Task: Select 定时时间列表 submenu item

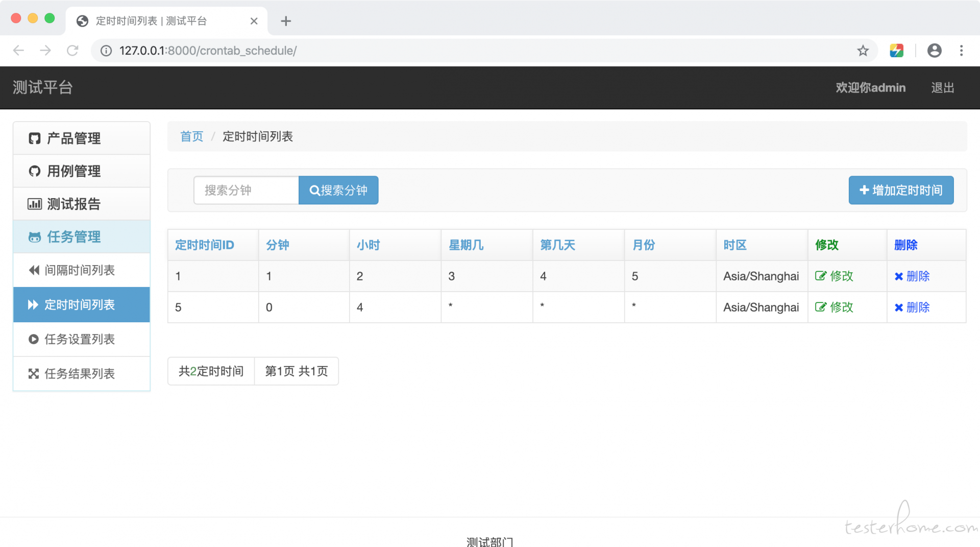Action: (82, 304)
